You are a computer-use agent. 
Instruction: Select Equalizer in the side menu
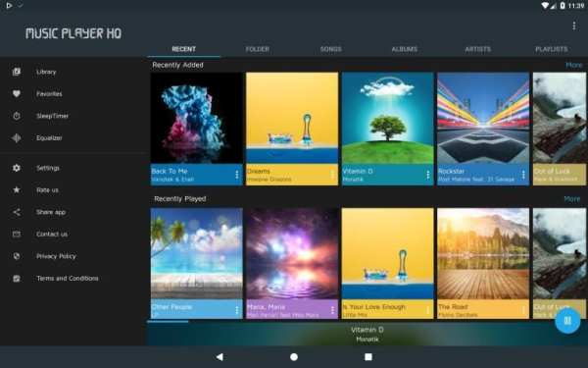(x=49, y=137)
